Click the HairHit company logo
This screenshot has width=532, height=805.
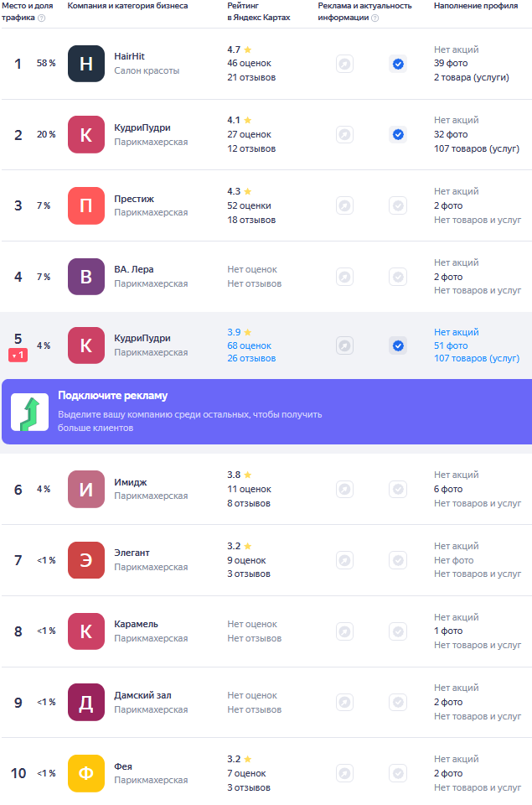click(86, 64)
